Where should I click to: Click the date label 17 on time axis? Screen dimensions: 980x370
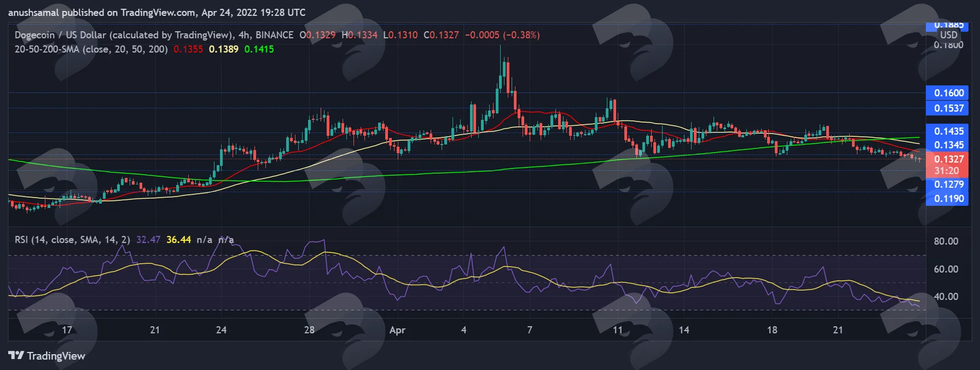tap(67, 330)
